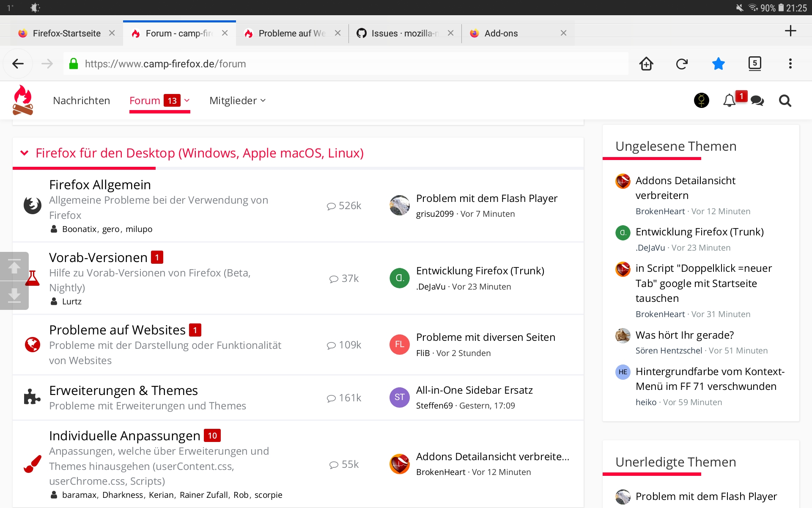Tap the browser home icon

tap(646, 64)
